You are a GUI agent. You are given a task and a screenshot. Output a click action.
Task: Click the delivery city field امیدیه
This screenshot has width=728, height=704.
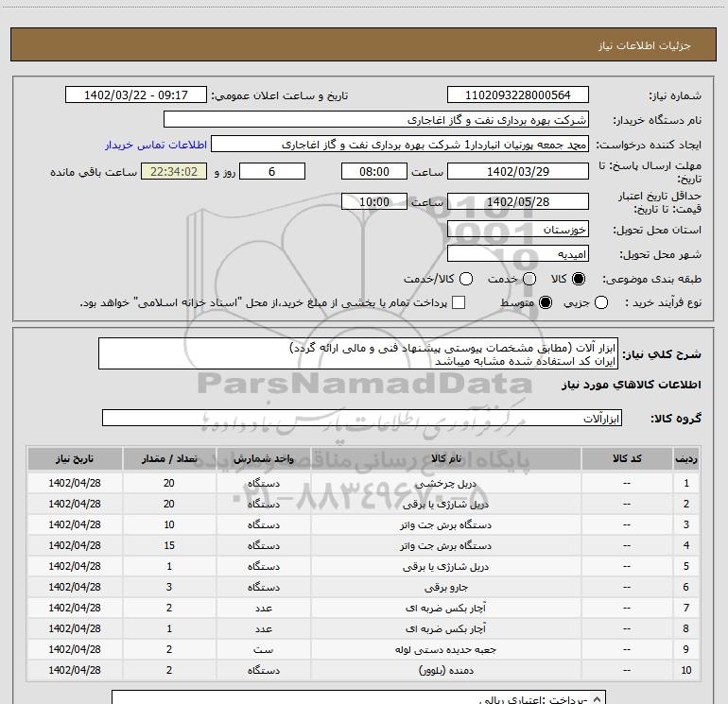(518, 254)
